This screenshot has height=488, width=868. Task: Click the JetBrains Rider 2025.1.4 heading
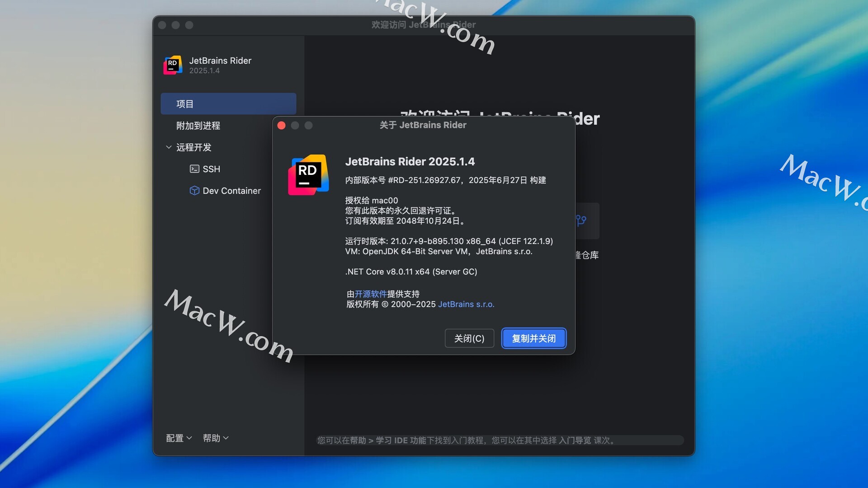pyautogui.click(x=410, y=162)
